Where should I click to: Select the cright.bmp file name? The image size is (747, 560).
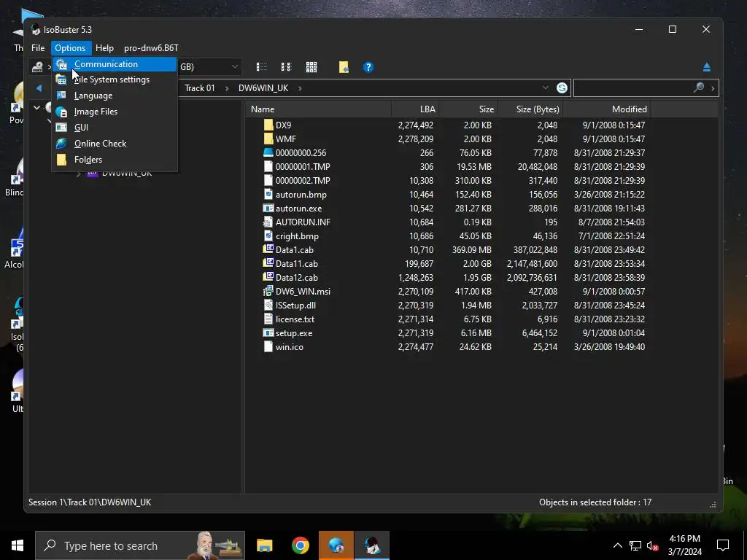[298, 236]
